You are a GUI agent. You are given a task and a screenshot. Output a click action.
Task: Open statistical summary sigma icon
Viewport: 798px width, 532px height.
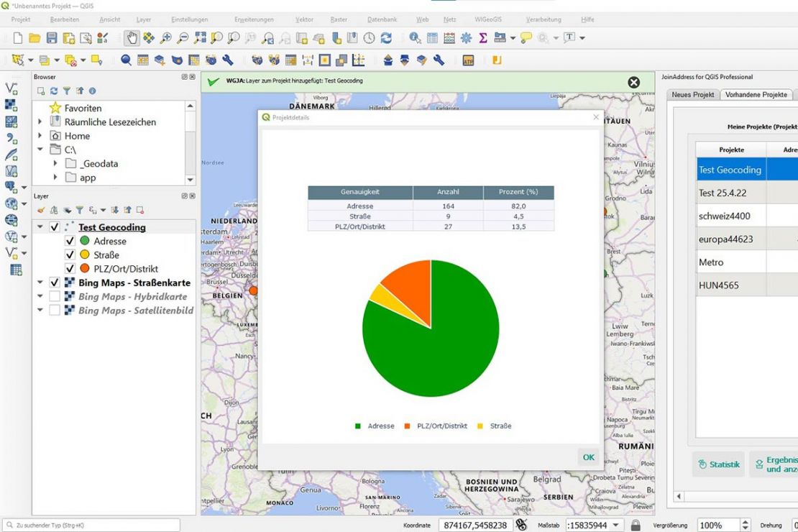483,37
